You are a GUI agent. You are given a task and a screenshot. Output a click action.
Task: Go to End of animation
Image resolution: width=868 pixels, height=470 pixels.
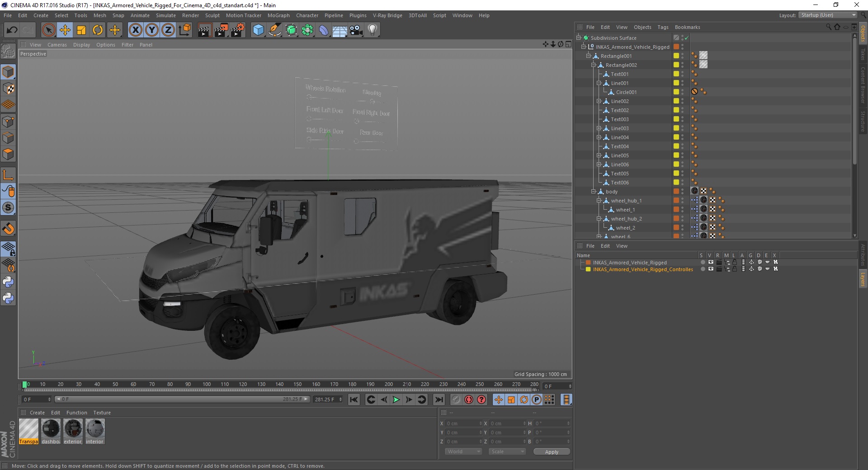(x=439, y=399)
